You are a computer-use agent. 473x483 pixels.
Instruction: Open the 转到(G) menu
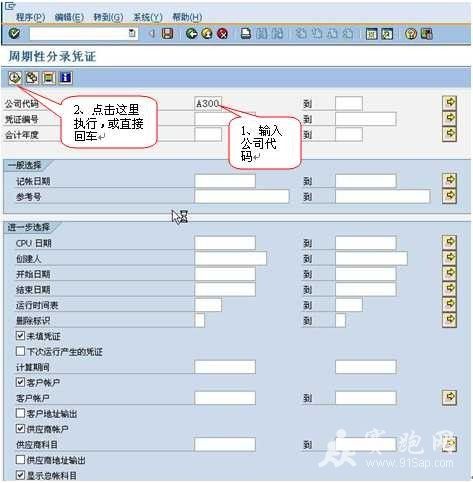pyautogui.click(x=108, y=17)
